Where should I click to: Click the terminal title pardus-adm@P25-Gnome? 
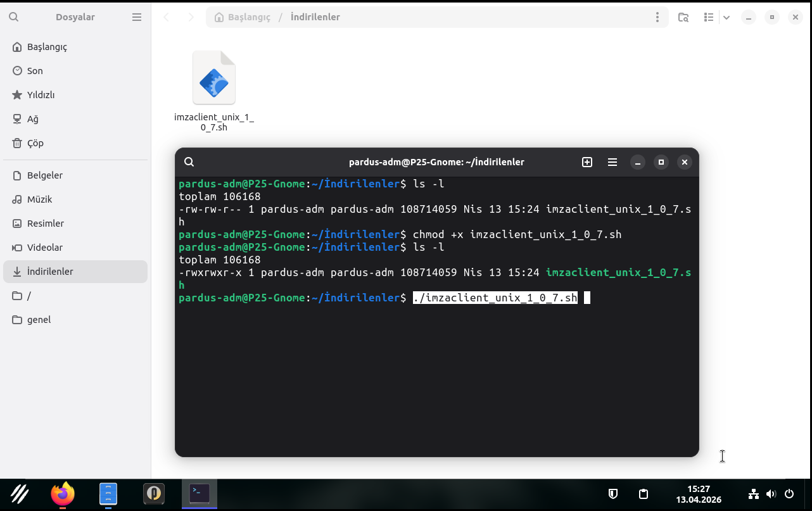point(436,162)
